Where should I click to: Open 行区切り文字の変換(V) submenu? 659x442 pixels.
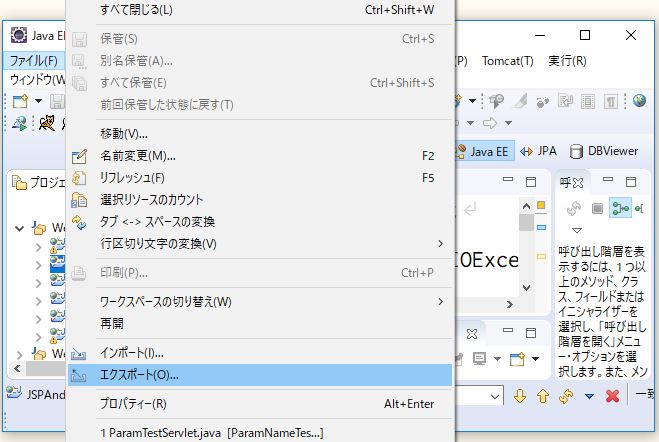point(260,243)
